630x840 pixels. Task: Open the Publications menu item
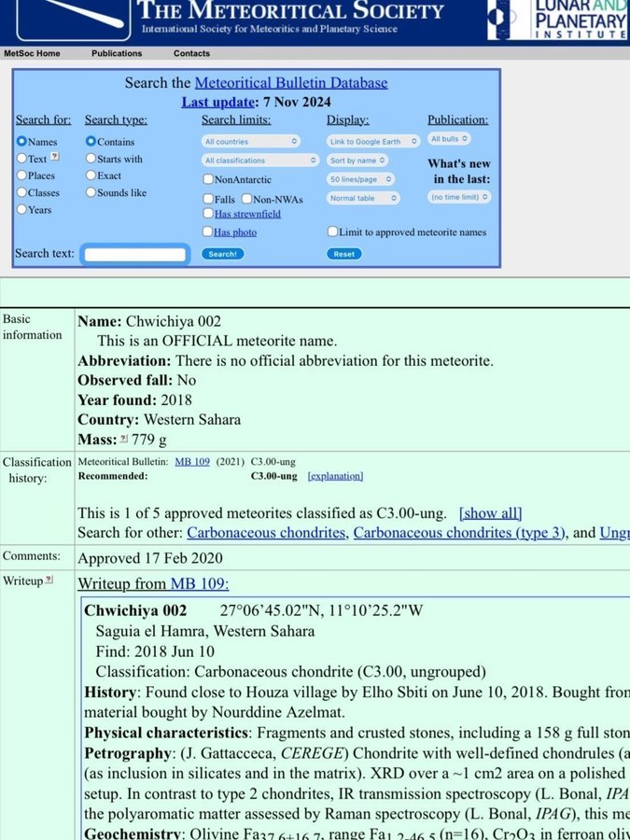tap(117, 53)
